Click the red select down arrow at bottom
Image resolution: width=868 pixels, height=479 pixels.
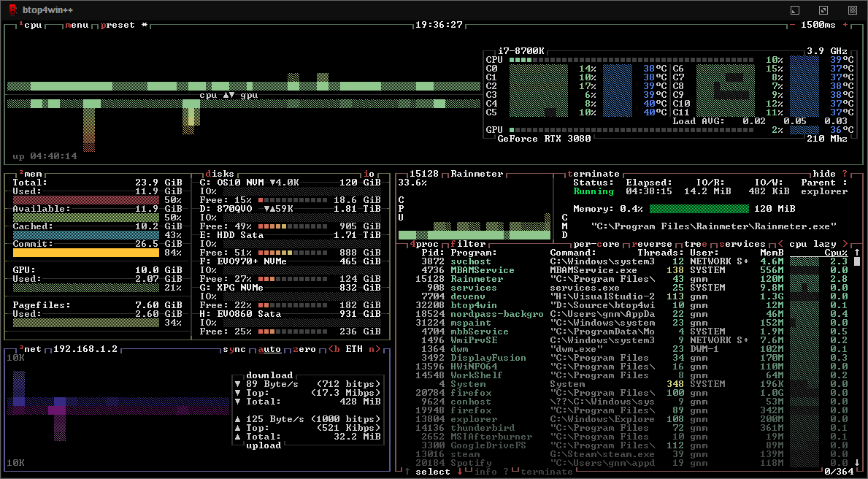(x=459, y=472)
